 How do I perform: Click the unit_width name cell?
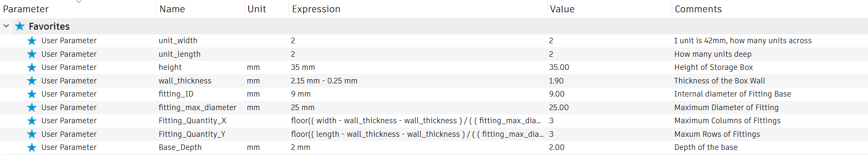pos(200,41)
